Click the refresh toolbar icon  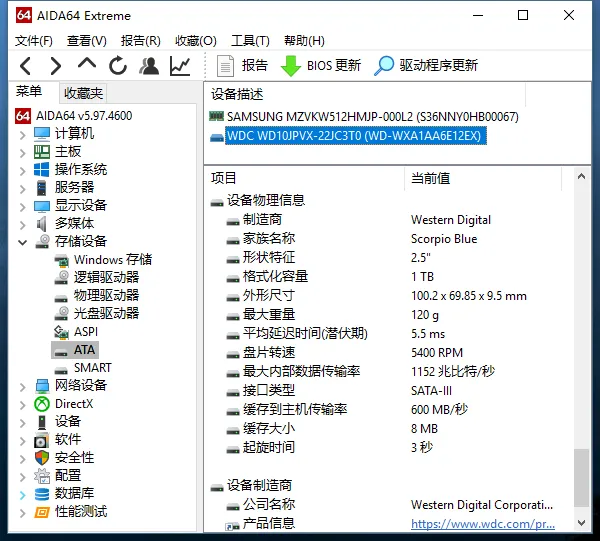click(x=118, y=66)
